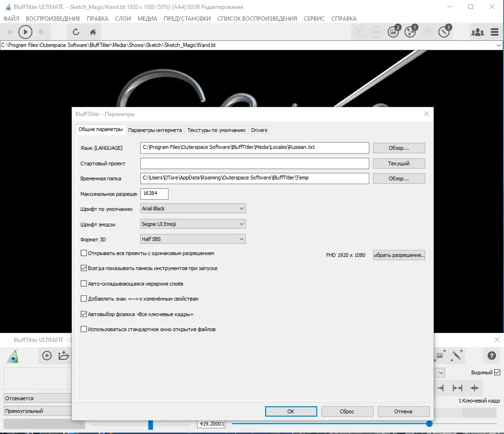This screenshot has width=504, height=434.
Task: Click the two-bars inward arrows keyframe icon
Action: coord(458,388)
